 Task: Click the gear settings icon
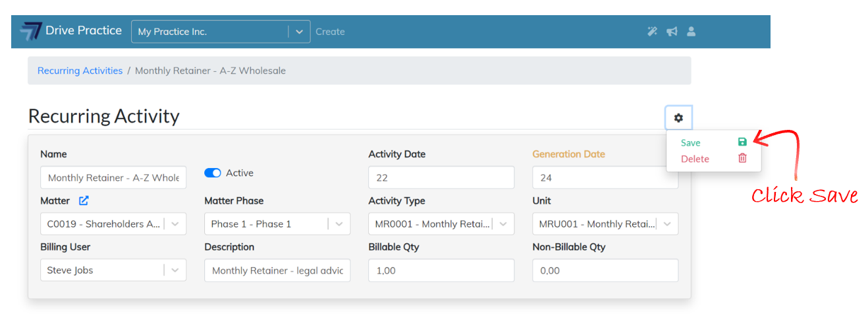[678, 118]
